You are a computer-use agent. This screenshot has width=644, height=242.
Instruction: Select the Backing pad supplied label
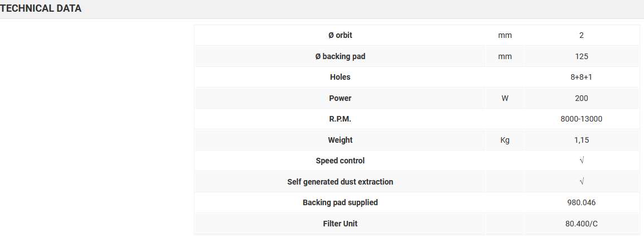340,202
